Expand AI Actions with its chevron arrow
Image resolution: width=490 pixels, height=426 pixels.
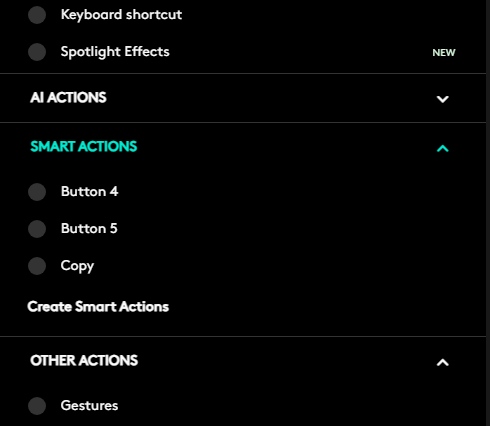(443, 99)
